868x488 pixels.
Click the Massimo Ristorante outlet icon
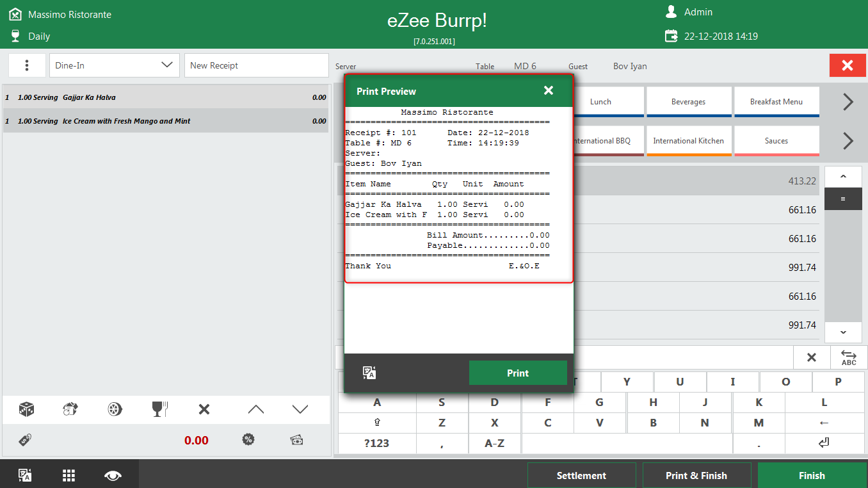click(x=15, y=14)
